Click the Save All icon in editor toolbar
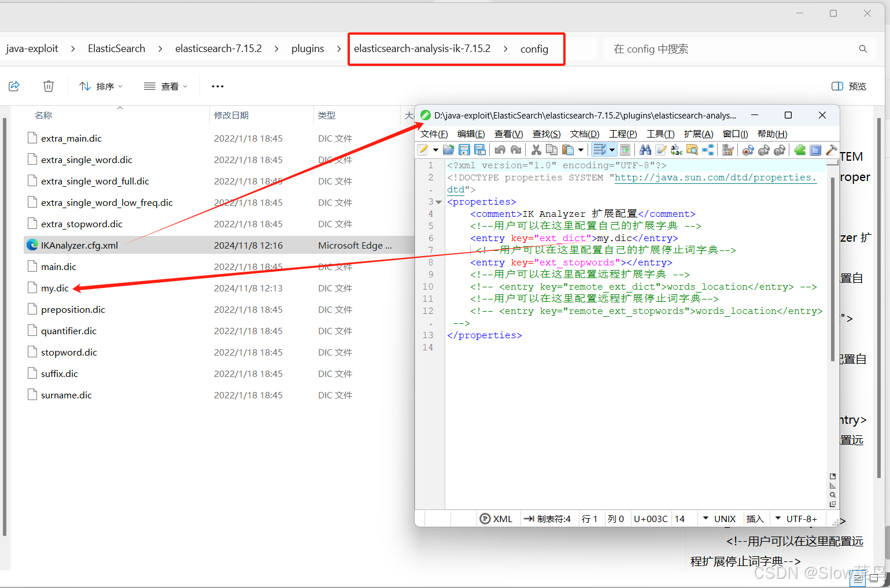The width and height of the screenshot is (890, 588). 479,150
